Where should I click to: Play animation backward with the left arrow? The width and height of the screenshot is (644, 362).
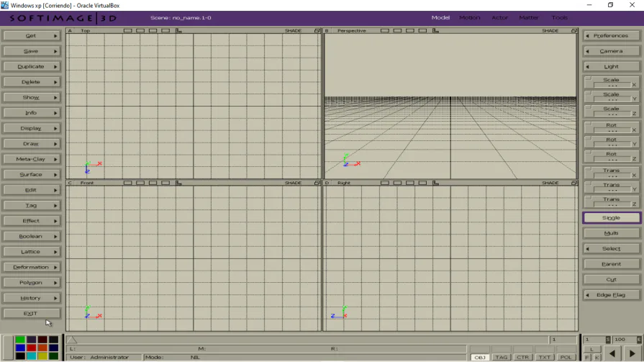(612, 353)
